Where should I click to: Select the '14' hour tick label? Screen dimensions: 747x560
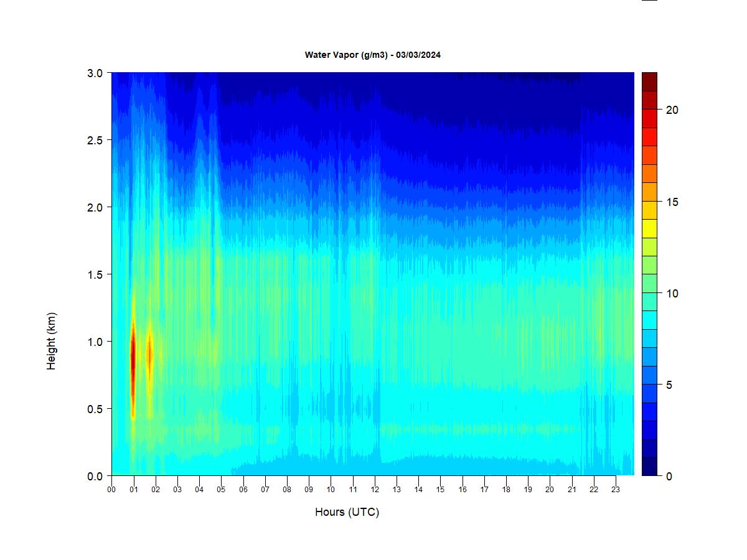click(x=418, y=489)
